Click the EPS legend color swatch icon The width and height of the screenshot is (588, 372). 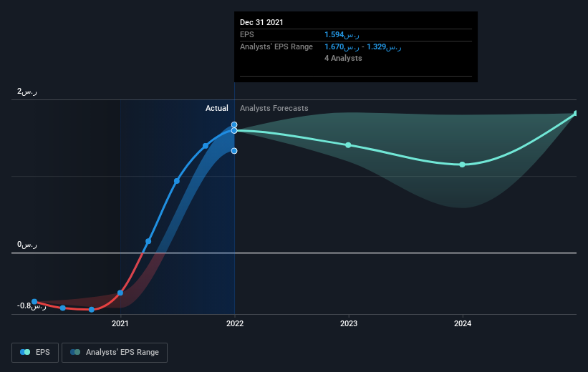[25, 352]
